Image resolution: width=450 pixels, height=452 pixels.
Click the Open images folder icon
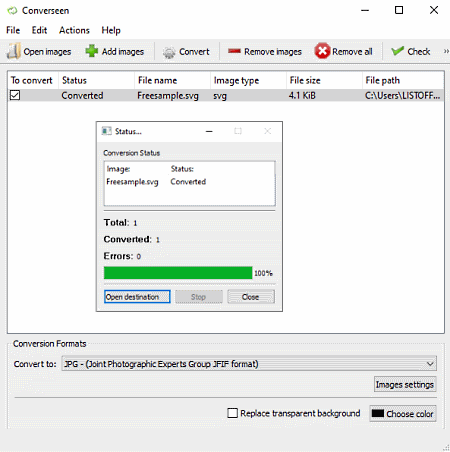[x=14, y=51]
